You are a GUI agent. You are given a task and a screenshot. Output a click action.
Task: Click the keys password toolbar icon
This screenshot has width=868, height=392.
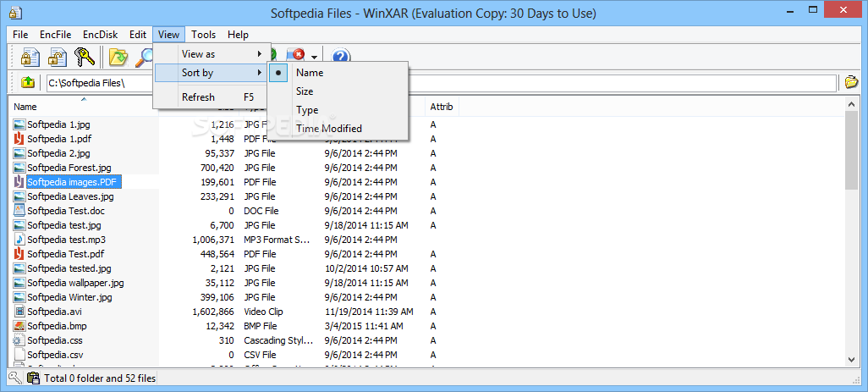pos(85,57)
